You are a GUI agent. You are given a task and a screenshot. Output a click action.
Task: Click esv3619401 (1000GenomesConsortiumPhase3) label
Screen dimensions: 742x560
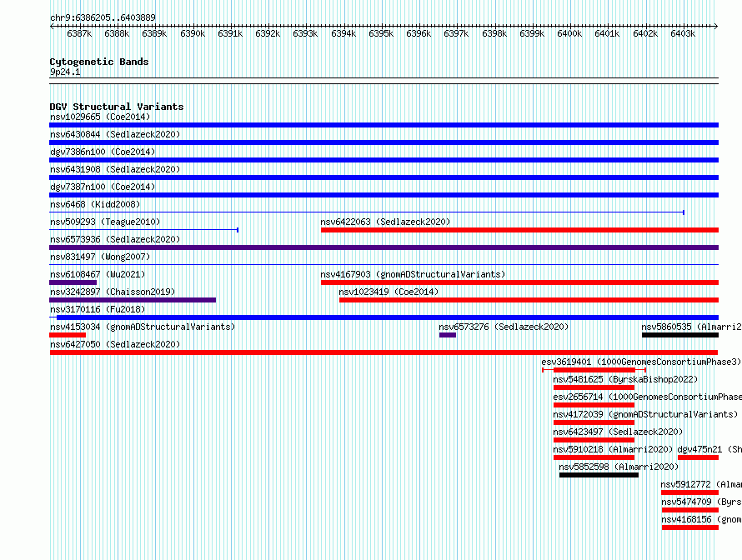pos(641,362)
